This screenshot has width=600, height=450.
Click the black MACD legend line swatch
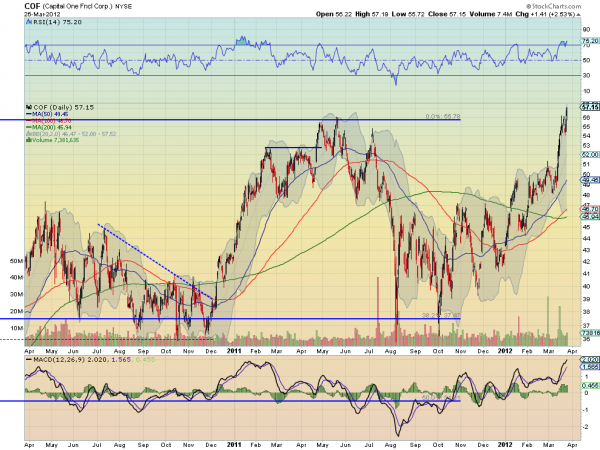pyautogui.click(x=29, y=360)
